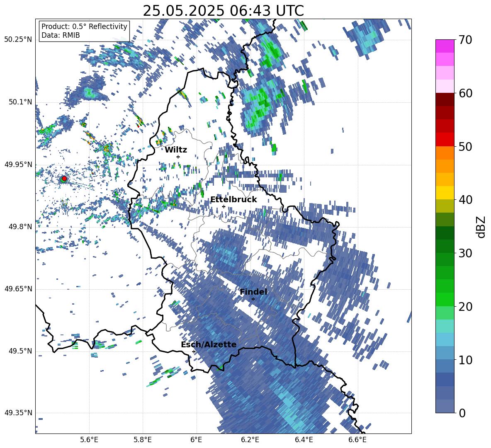Click the 10 dBZ colorbar tick label
The height and width of the screenshot is (448, 491).
465,360
